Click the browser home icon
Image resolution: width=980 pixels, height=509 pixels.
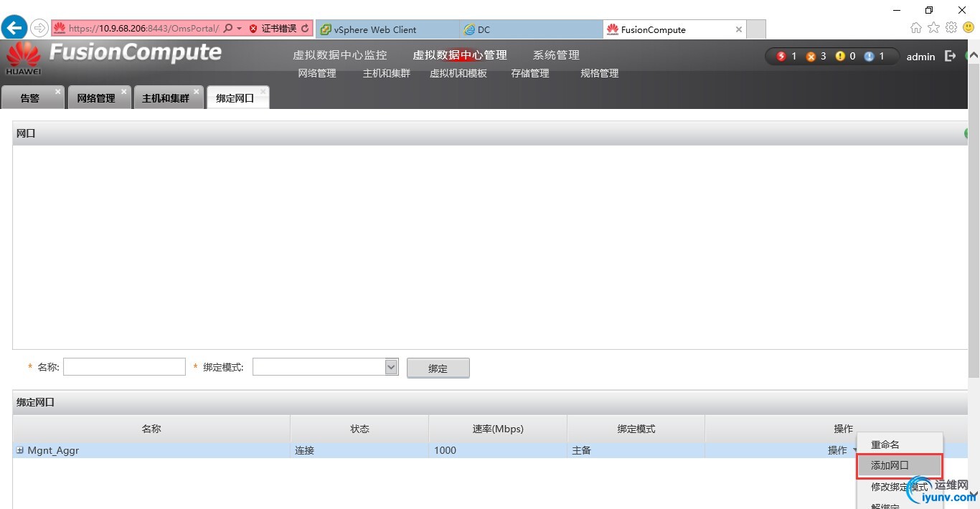(x=916, y=27)
